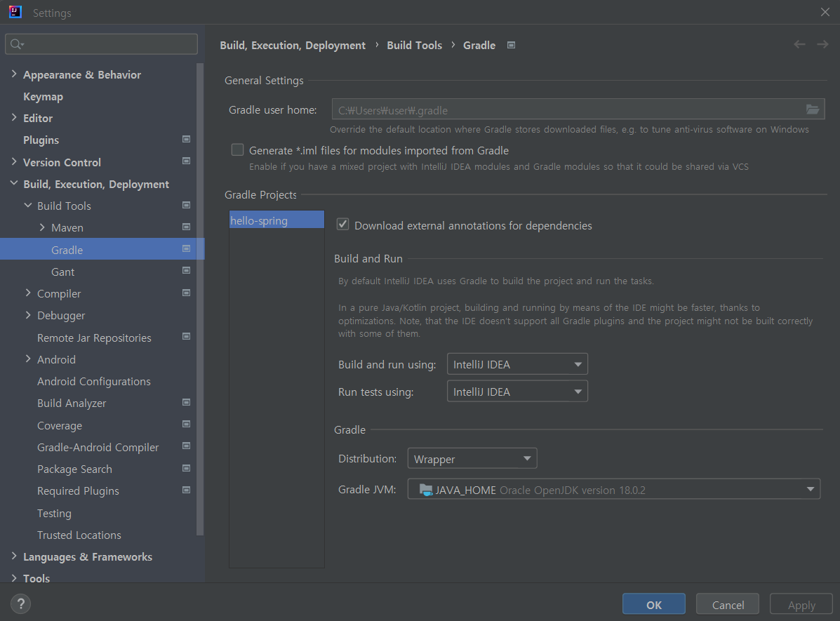Open Testing settings page
This screenshot has width=840, height=621.
[x=54, y=514]
